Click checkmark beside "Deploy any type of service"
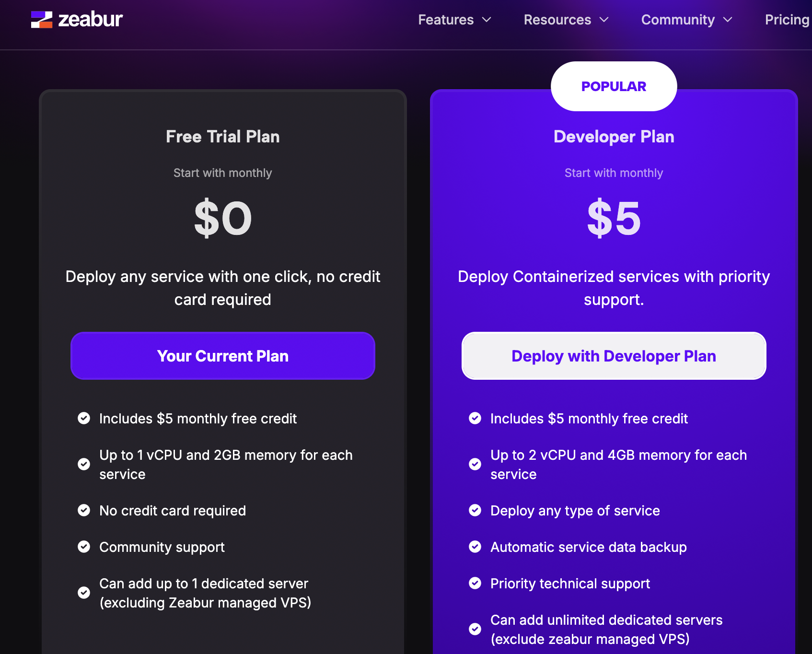 475,511
